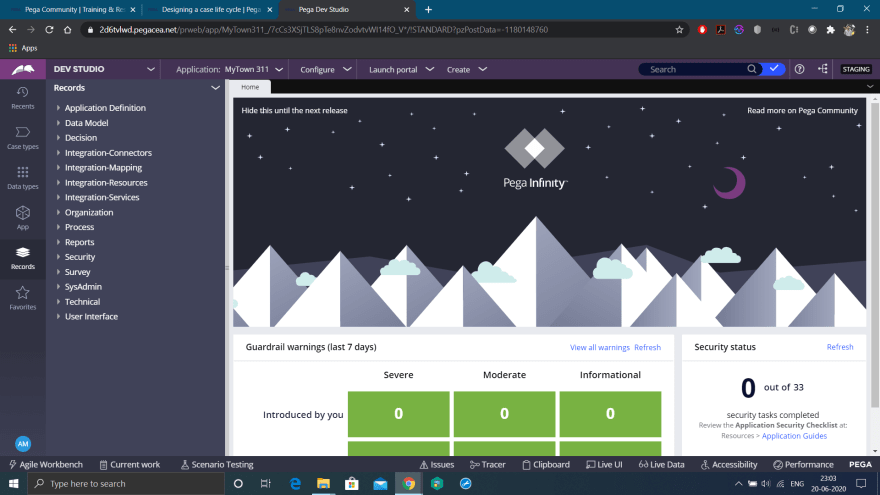This screenshot has width=880, height=495.
Task: Open the help question mark icon
Action: 799,69
